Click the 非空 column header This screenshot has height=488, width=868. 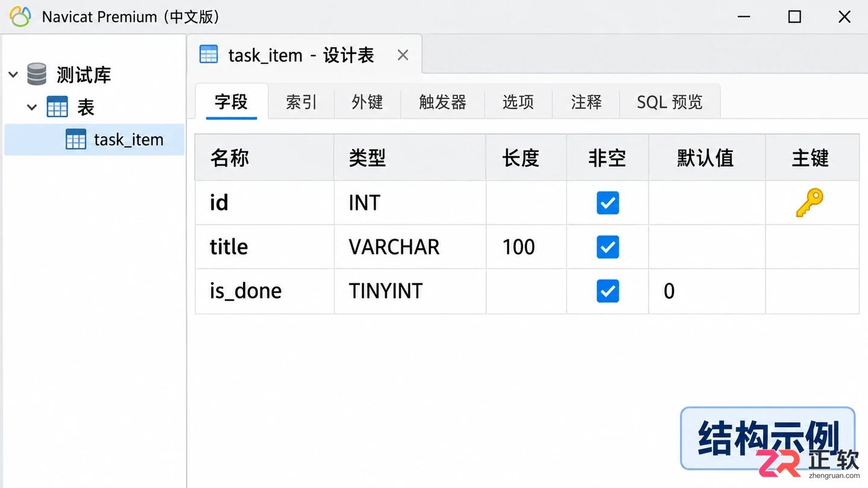(x=608, y=158)
